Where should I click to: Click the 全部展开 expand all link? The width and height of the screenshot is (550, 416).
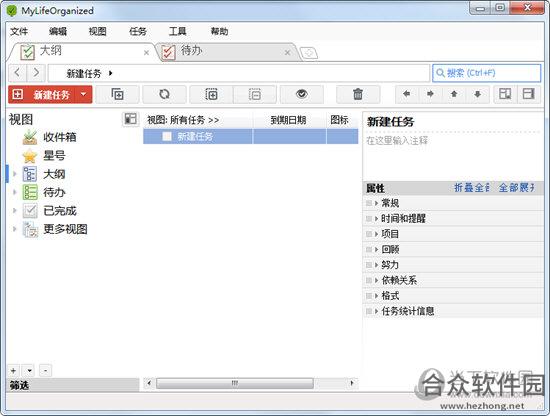tap(517, 188)
